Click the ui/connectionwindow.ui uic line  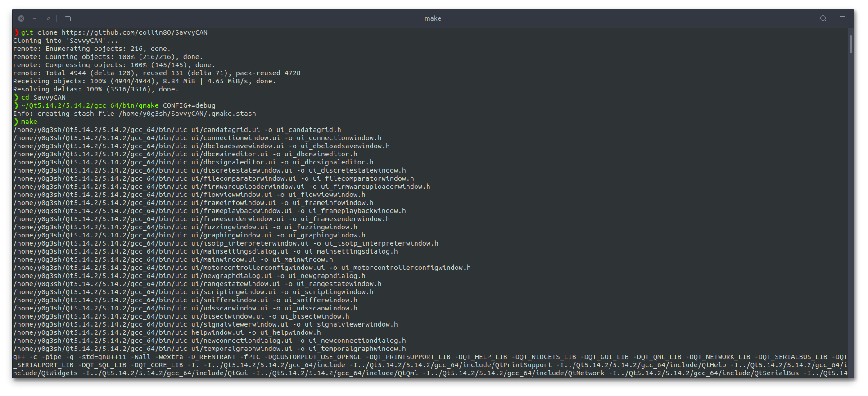pos(197,138)
